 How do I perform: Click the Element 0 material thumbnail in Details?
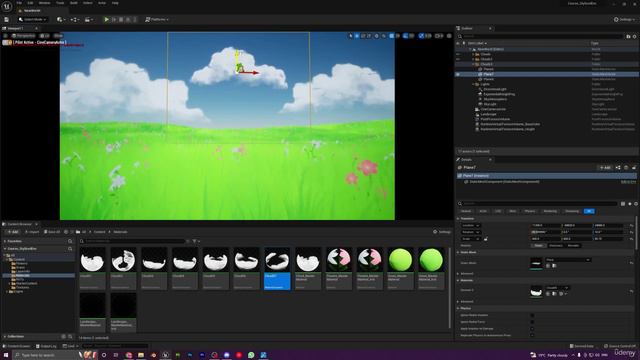pos(536,291)
